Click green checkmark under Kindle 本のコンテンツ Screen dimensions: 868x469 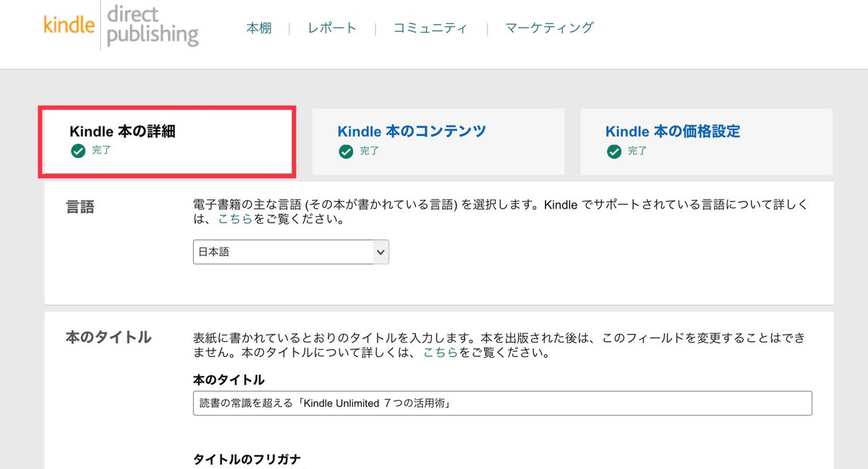pyautogui.click(x=346, y=151)
